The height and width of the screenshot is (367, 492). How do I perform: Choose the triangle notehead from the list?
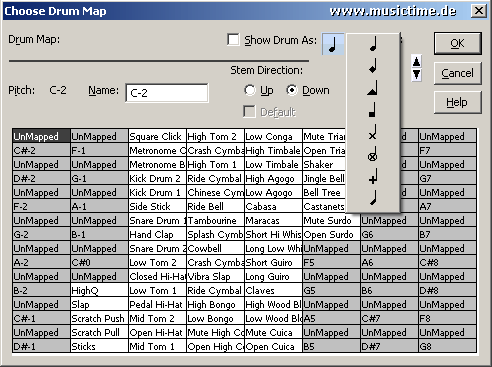click(373, 88)
